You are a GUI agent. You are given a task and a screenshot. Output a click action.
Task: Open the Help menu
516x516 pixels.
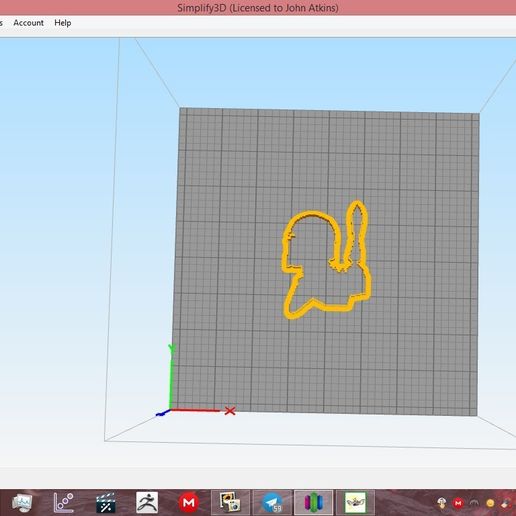click(63, 23)
